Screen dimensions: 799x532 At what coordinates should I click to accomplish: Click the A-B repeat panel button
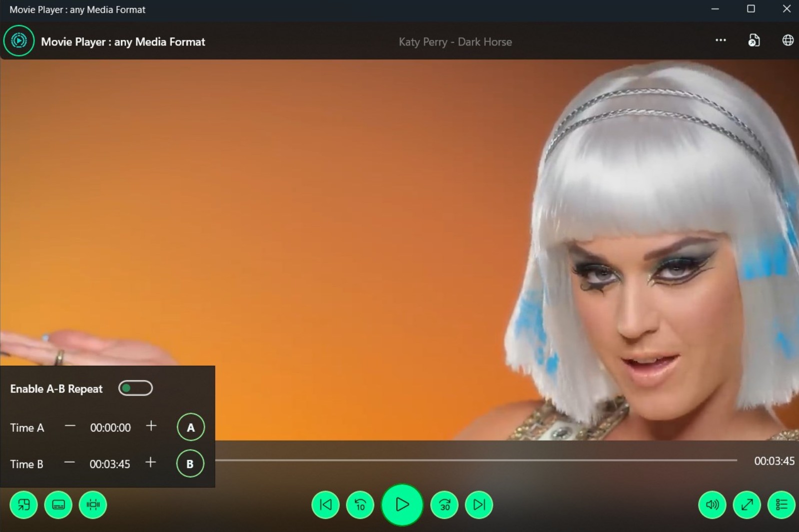93,505
